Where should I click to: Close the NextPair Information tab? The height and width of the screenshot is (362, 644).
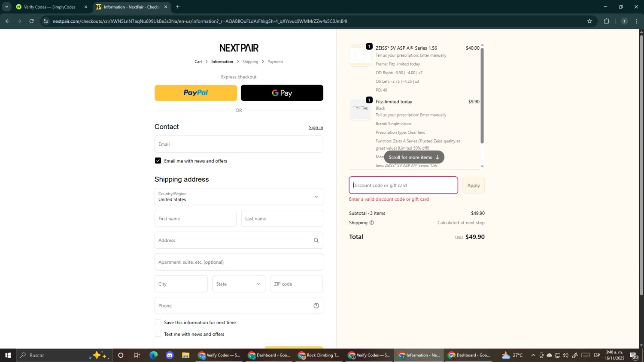pyautogui.click(x=166, y=7)
